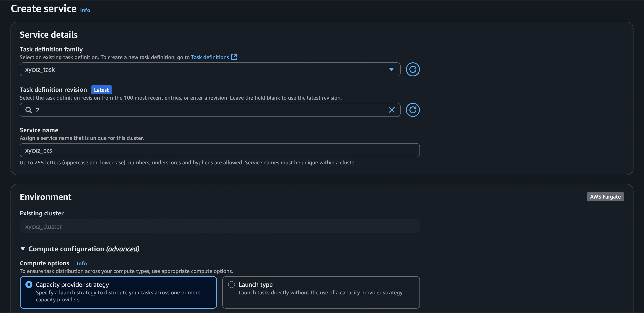Click the Environment section header
Image resolution: width=644 pixels, height=313 pixels.
tap(46, 197)
